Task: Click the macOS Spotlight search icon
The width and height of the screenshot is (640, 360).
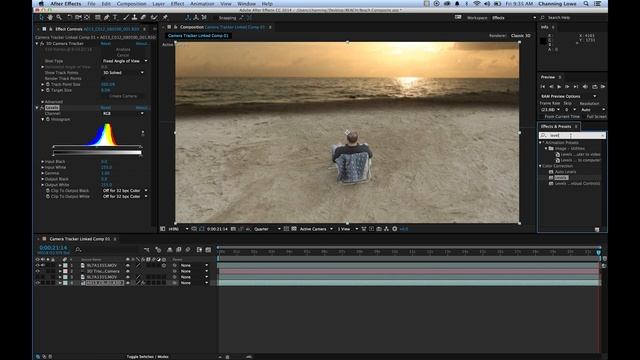Action: click(586, 4)
